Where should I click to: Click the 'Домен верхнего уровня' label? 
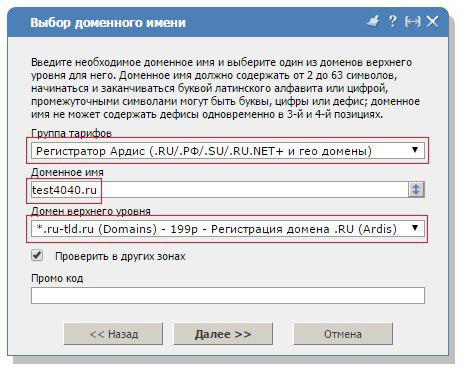tap(91, 211)
